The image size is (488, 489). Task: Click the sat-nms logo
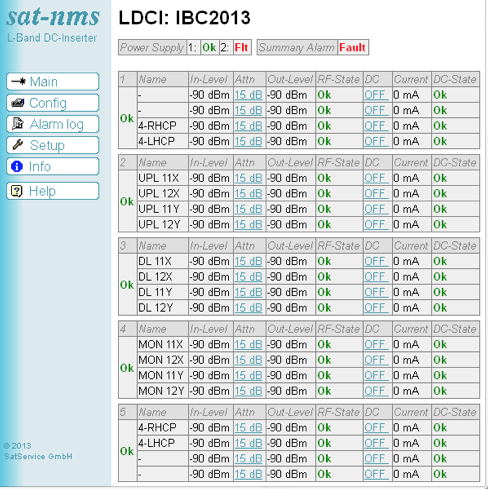53,17
